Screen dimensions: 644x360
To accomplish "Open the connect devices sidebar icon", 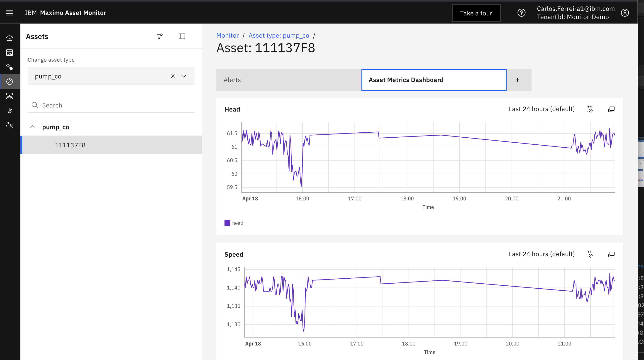I will (10, 67).
